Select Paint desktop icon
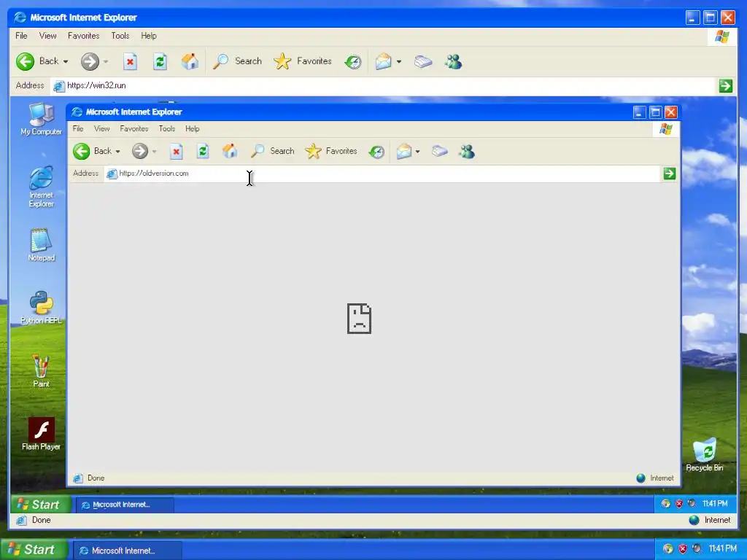Viewport: 747px width, 560px height. (42, 371)
